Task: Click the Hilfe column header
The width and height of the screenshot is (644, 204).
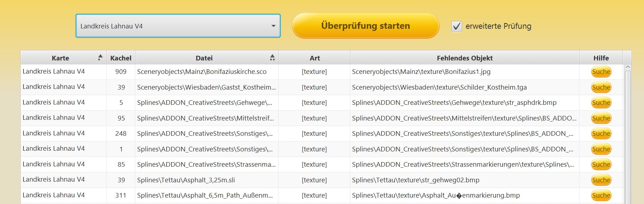Action: pyautogui.click(x=601, y=58)
